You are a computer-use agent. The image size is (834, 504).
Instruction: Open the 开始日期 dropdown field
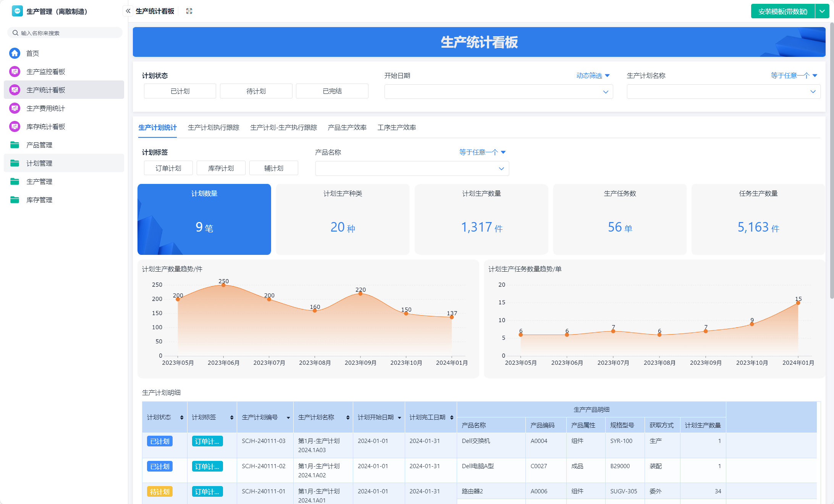498,92
